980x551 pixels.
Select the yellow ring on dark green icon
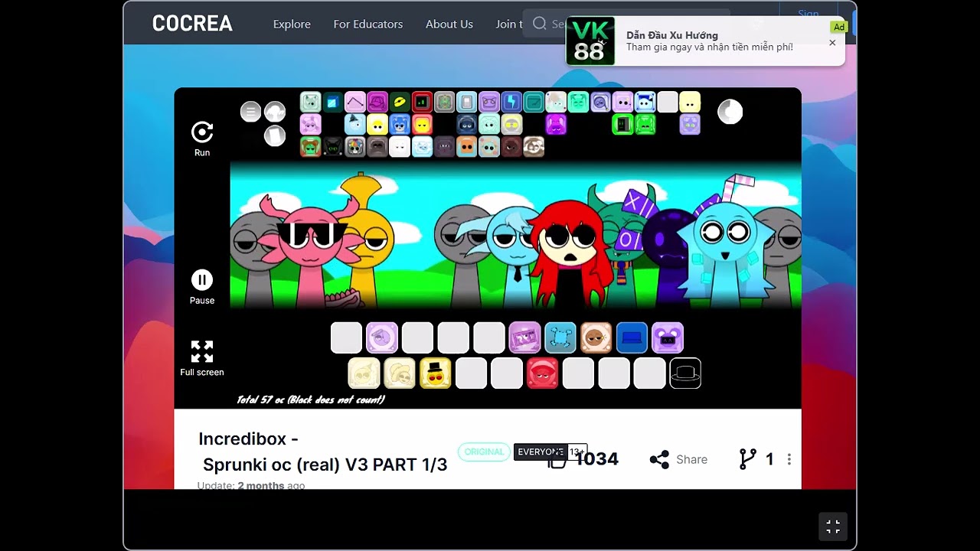(x=400, y=102)
